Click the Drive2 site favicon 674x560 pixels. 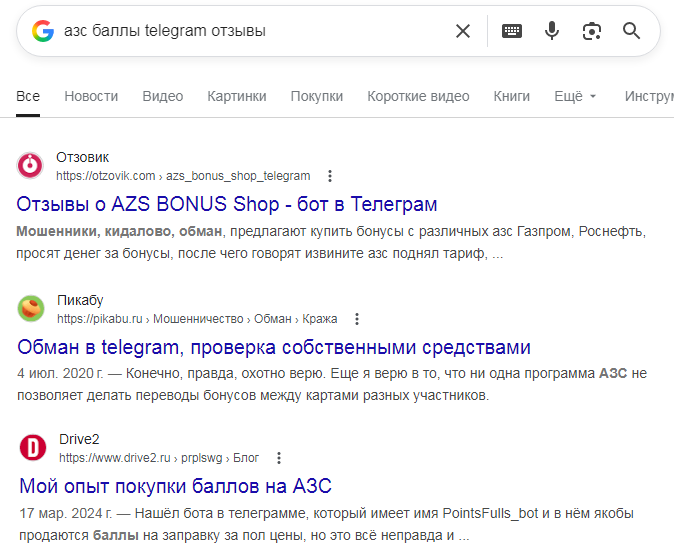(32, 448)
